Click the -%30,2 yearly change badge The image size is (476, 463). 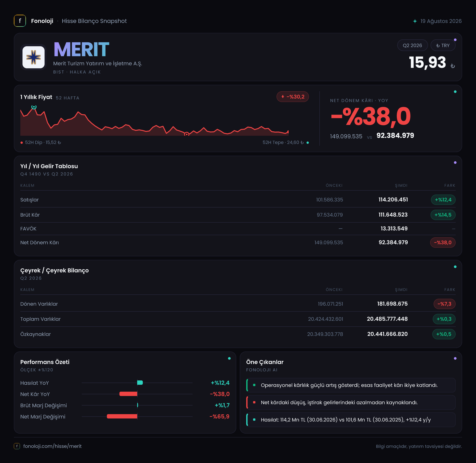pyautogui.click(x=293, y=97)
